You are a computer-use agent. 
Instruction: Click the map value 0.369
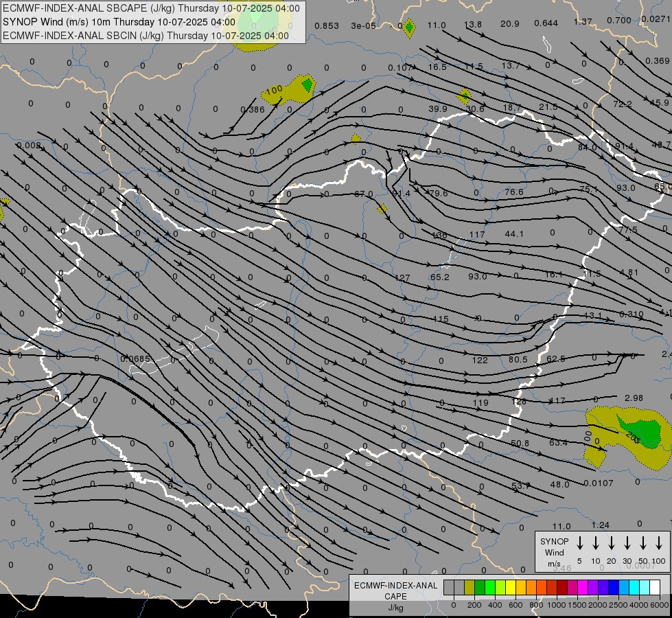click(x=658, y=61)
